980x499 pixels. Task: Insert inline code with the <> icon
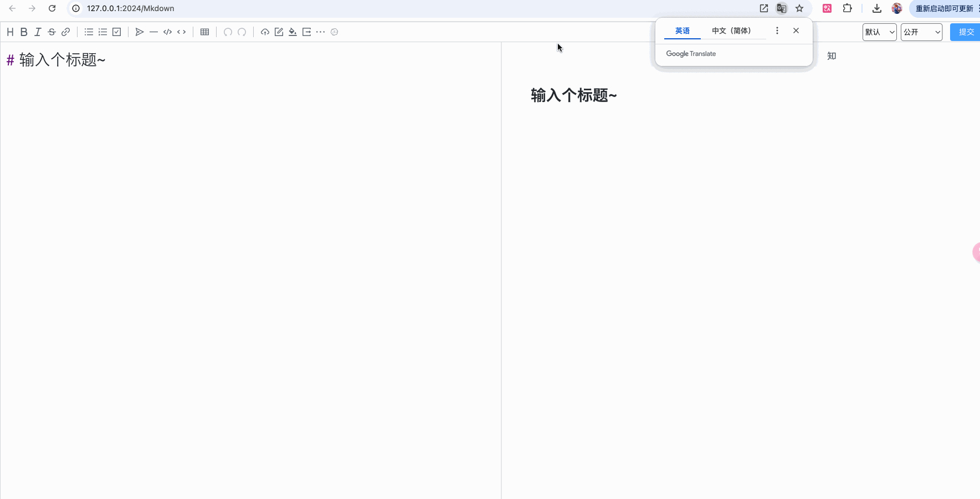181,32
